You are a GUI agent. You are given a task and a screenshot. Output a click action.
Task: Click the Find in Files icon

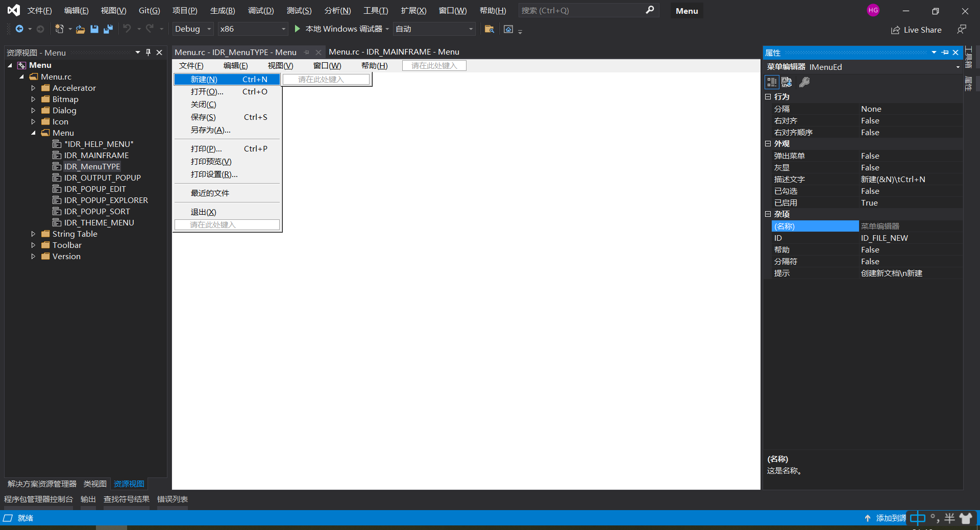[489, 29]
